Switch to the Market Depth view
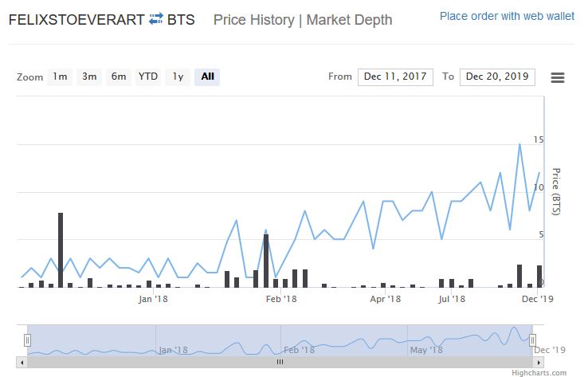Image resolution: width=588 pixels, height=377 pixels. pos(349,20)
